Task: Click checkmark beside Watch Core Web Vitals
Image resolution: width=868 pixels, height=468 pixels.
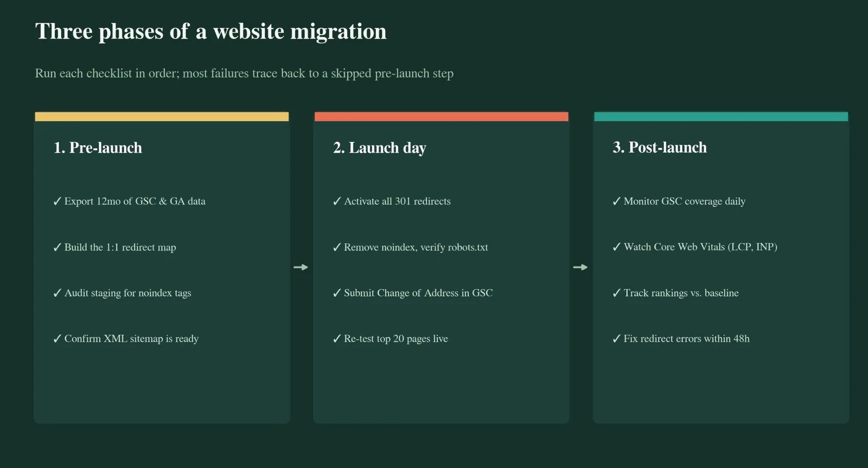Action: [x=617, y=247]
